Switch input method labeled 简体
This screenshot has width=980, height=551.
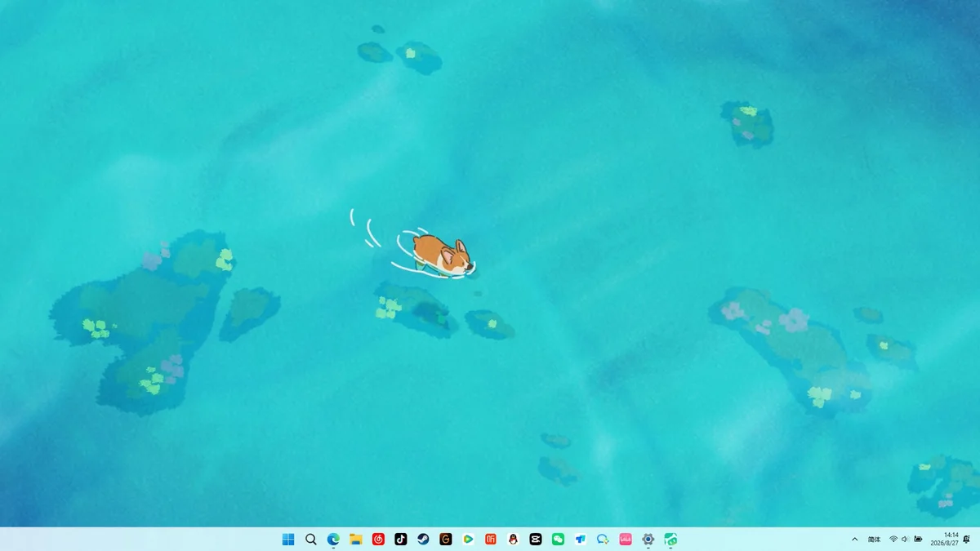pos(874,539)
